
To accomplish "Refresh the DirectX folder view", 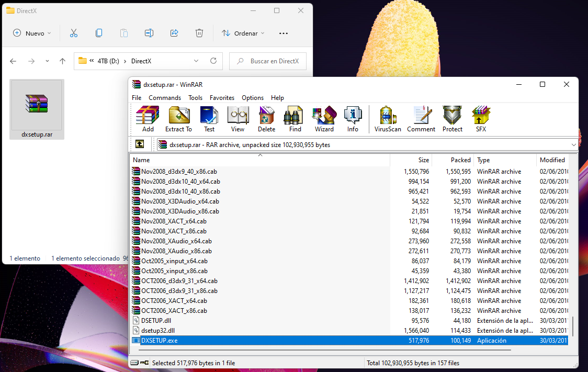I will point(213,61).
